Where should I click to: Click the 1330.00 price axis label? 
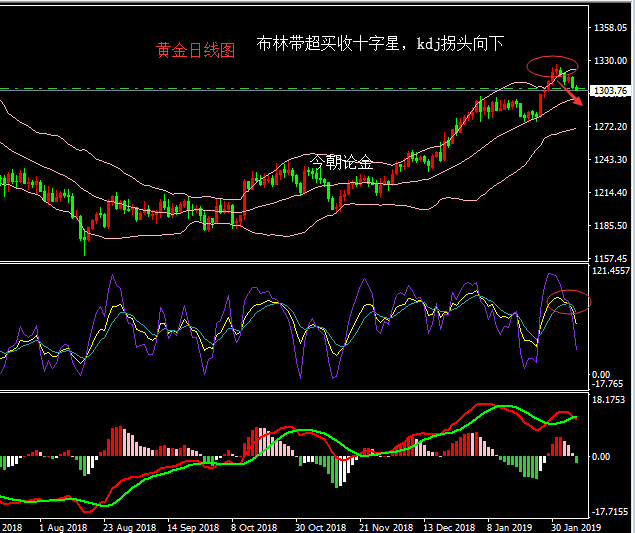click(610, 61)
